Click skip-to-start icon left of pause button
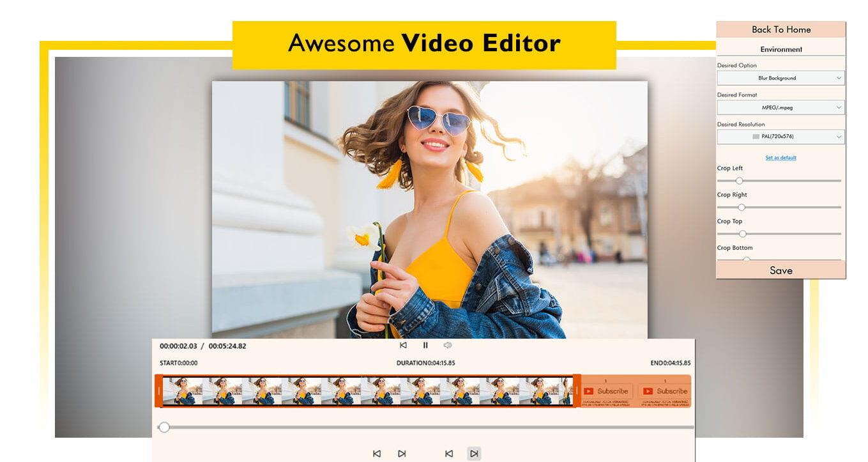The image size is (868, 462). click(403, 345)
